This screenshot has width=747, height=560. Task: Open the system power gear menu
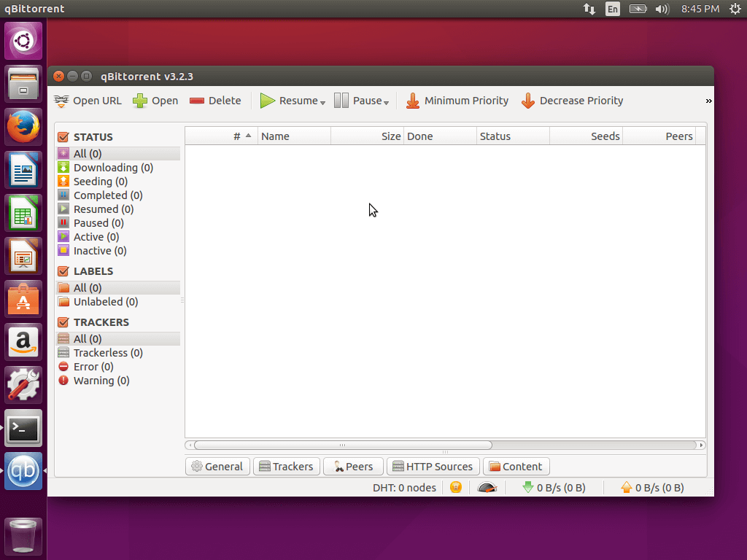[735, 9]
